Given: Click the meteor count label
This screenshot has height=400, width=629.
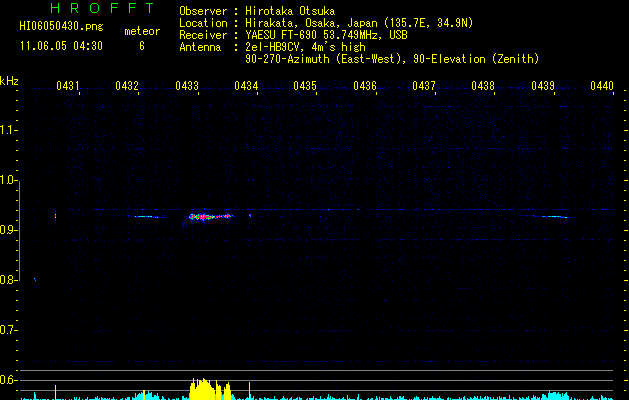Looking at the screenshot, I should pyautogui.click(x=142, y=31).
